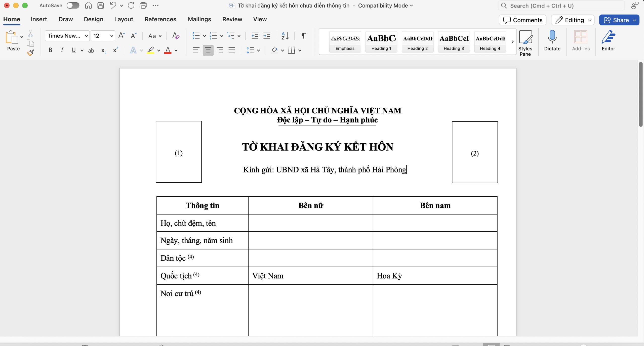The image size is (644, 346).
Task: Expand the bullets list dropdown arrow
Action: tap(205, 36)
